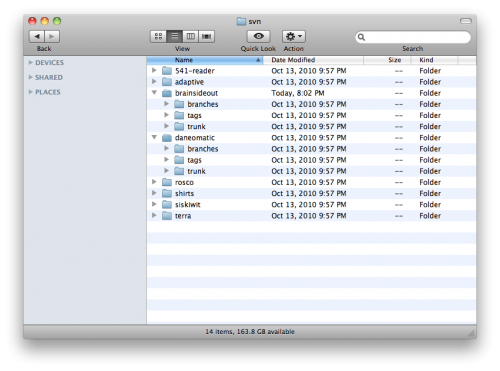Select trunk folder icon under brainsideout

(179, 126)
